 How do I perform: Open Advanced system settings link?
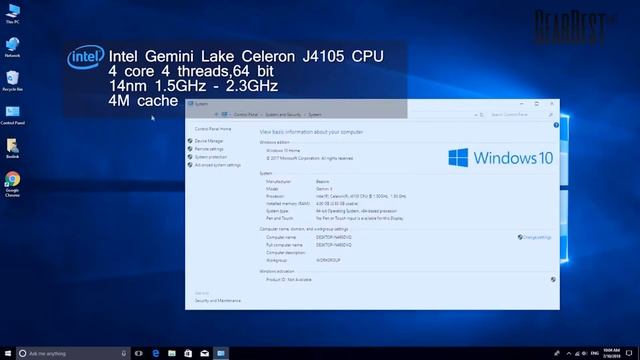[218, 165]
